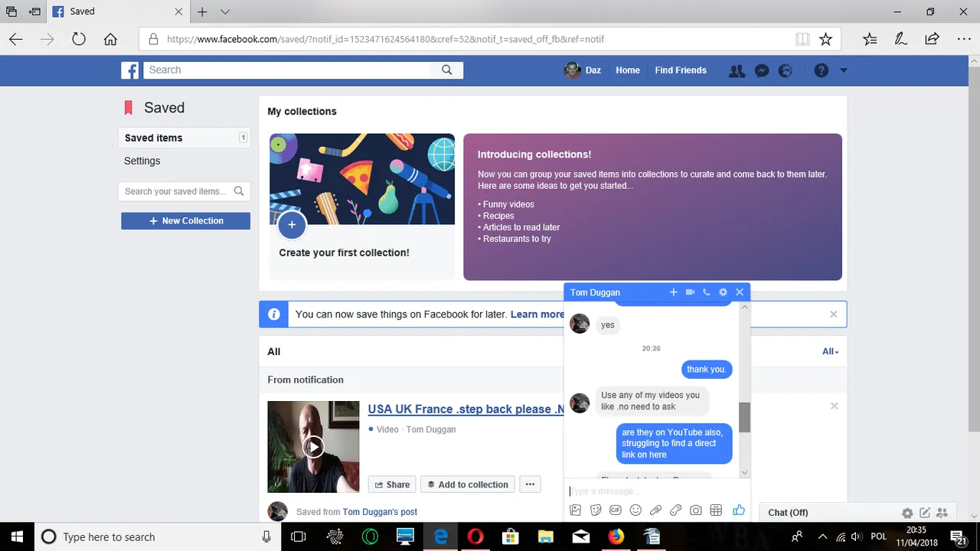This screenshot has width=980, height=551.
Task: Select Saved items in the left sidebar
Action: (x=185, y=138)
